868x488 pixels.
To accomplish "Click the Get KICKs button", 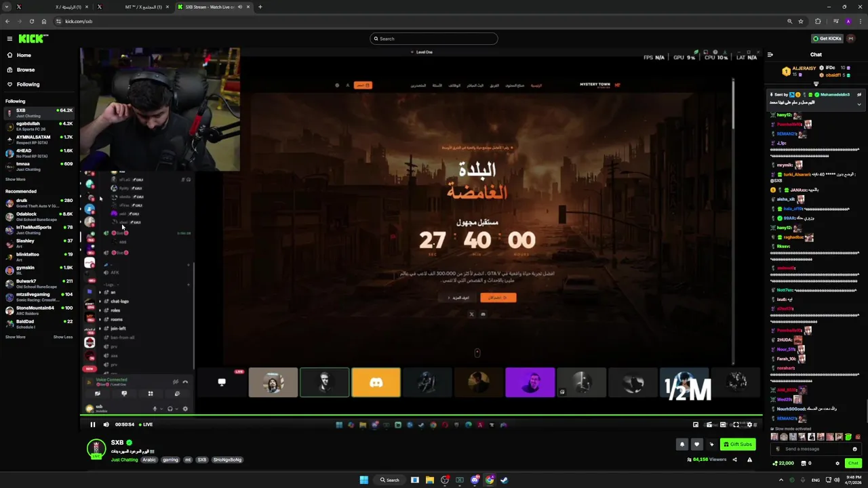I will (x=828, y=39).
